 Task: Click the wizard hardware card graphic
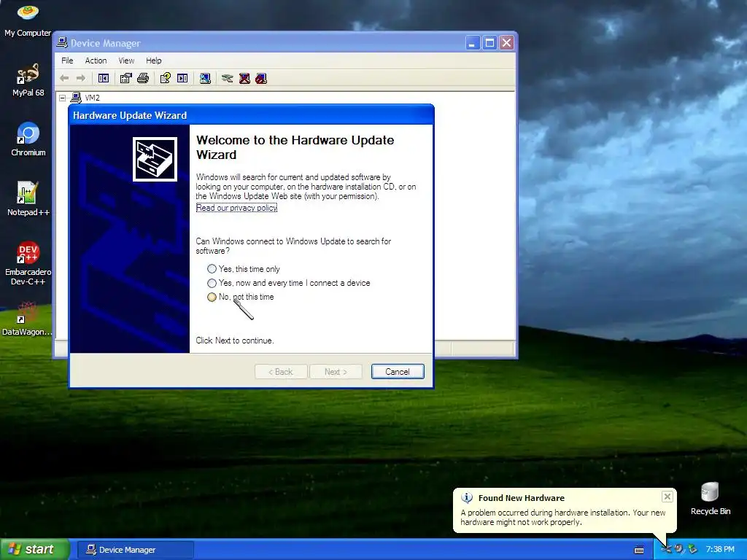pyautogui.click(x=155, y=159)
